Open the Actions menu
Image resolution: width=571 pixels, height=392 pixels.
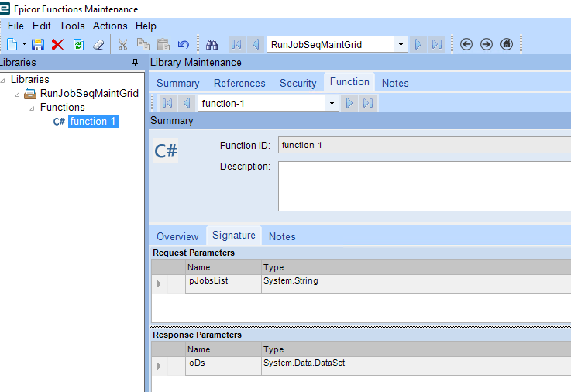click(110, 26)
